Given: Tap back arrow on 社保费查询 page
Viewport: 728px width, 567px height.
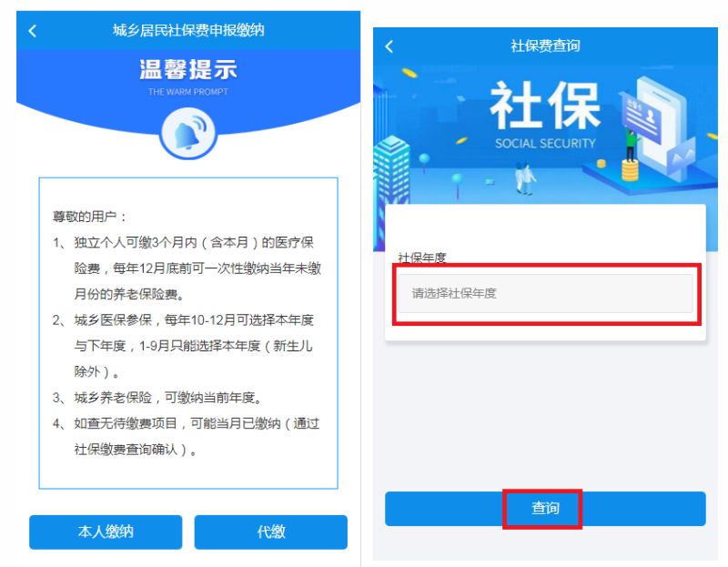Looking at the screenshot, I should pos(389,46).
